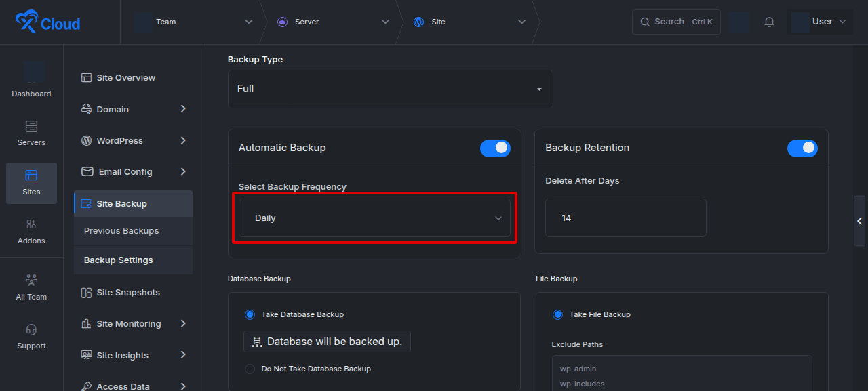Image resolution: width=868 pixels, height=391 pixels.
Task: Click the database icon in the info message
Action: (257, 342)
